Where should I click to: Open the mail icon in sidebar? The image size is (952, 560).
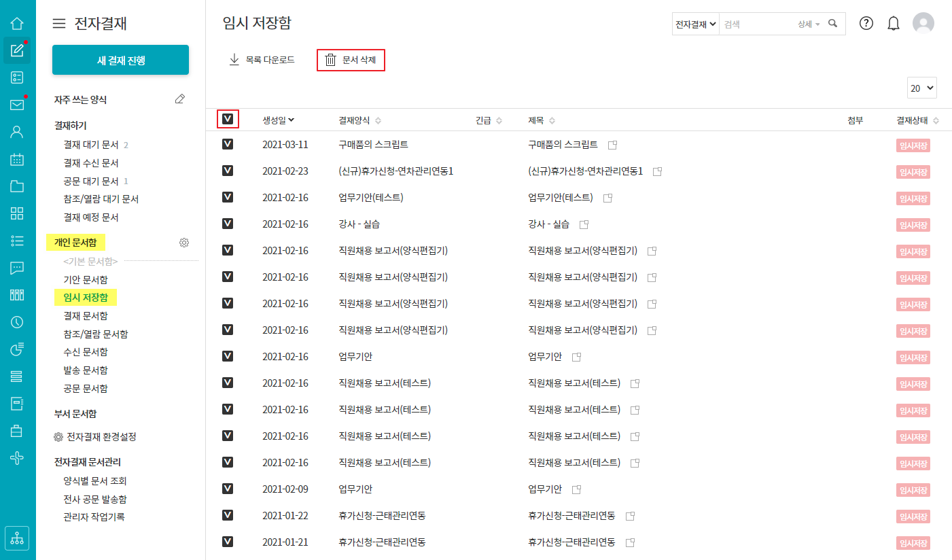tap(18, 105)
